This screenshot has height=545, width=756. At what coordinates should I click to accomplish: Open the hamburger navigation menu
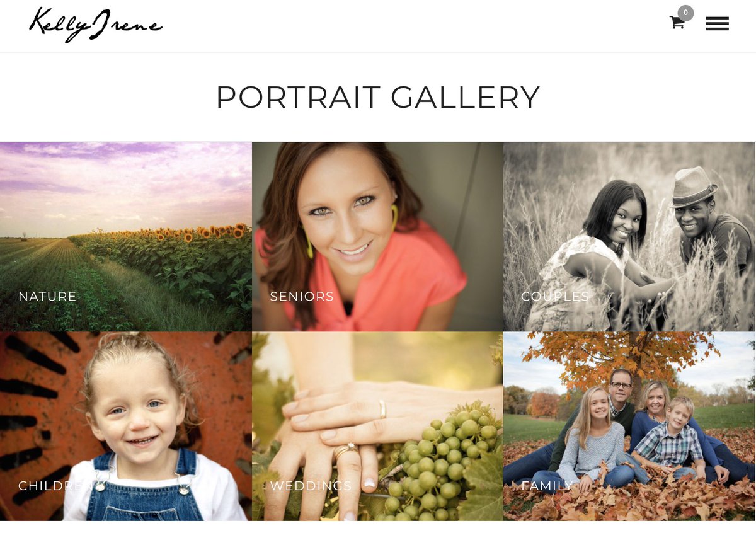pyautogui.click(x=717, y=24)
